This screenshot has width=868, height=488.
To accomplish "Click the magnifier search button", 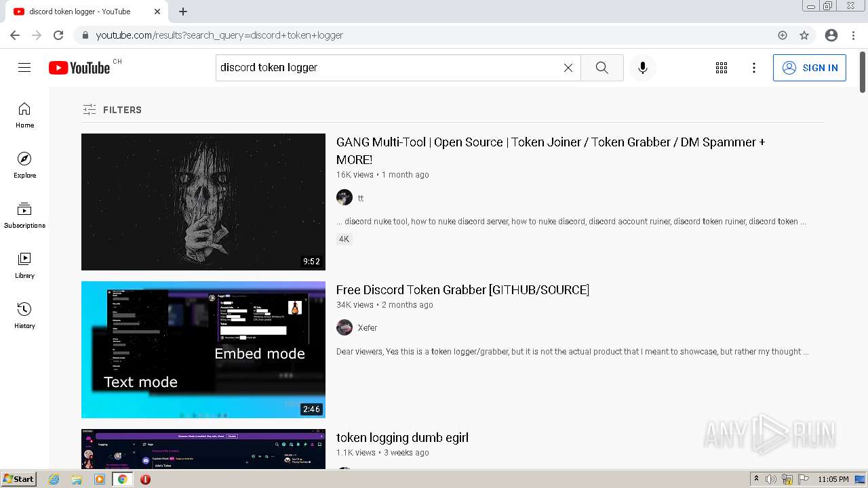I will 602,68.
